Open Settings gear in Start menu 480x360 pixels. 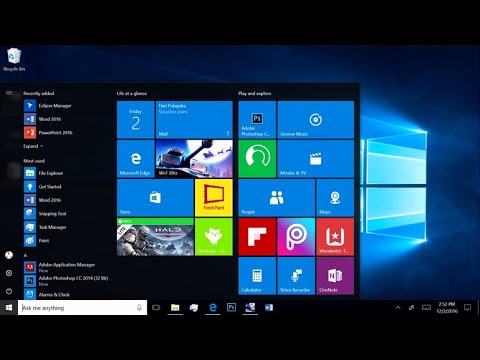pos(9,273)
